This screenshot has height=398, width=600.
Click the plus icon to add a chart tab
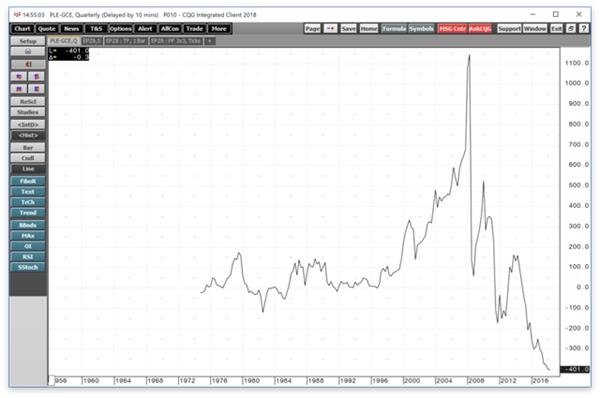(209, 41)
